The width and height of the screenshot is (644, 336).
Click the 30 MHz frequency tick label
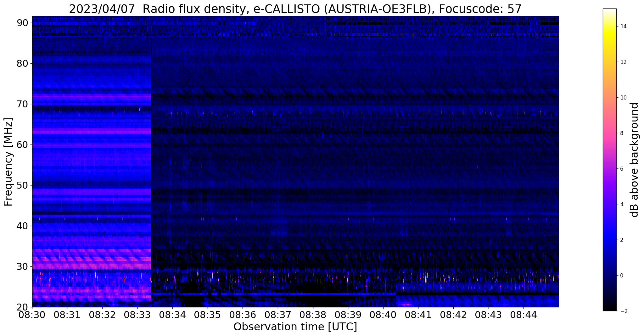pyautogui.click(x=22, y=267)
